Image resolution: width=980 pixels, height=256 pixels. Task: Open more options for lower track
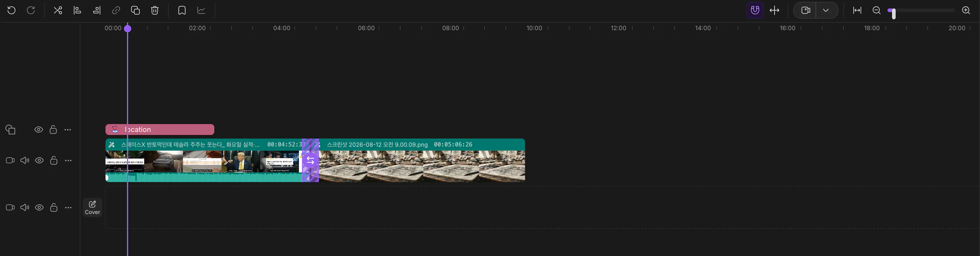pos(69,207)
